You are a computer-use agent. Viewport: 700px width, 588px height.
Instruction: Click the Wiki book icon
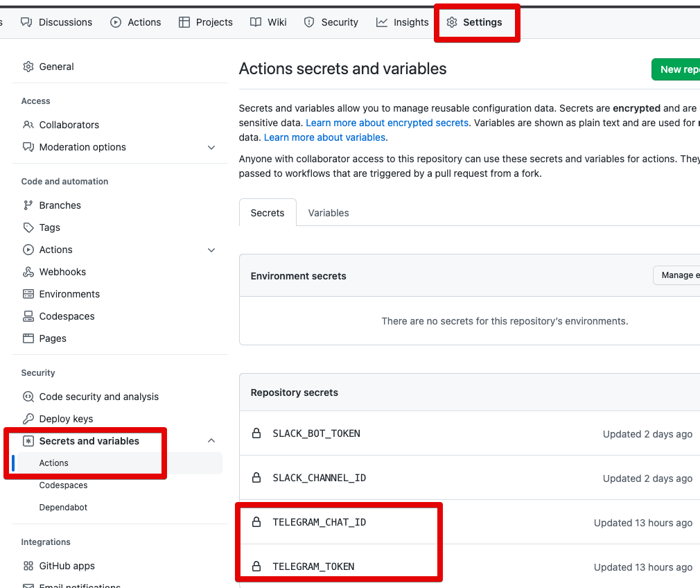pos(255,22)
